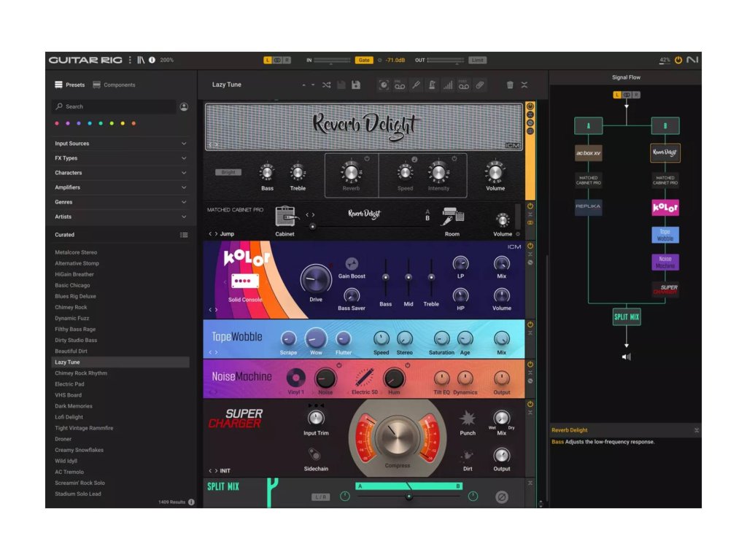Click the paperclip attach icon
747x560 pixels.
point(480,85)
